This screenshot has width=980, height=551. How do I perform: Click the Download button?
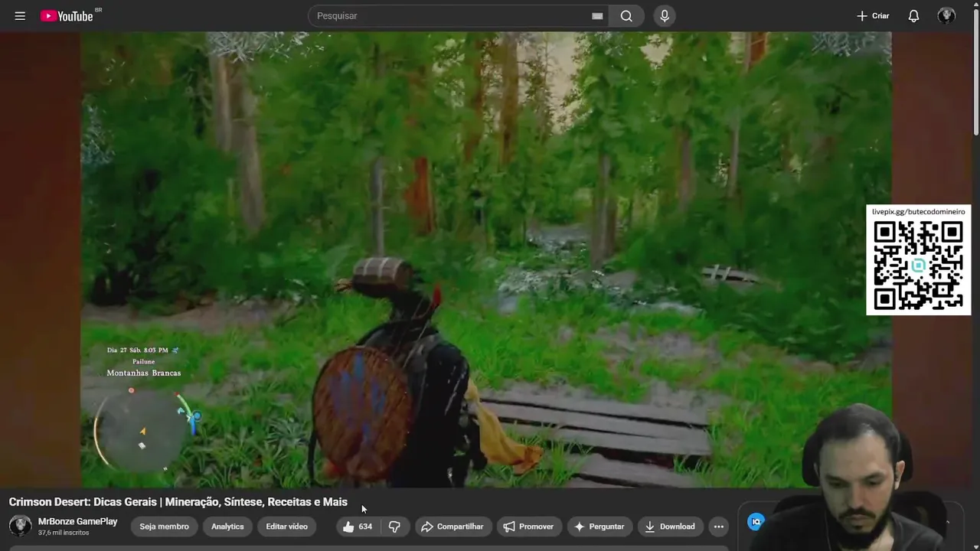(x=670, y=527)
